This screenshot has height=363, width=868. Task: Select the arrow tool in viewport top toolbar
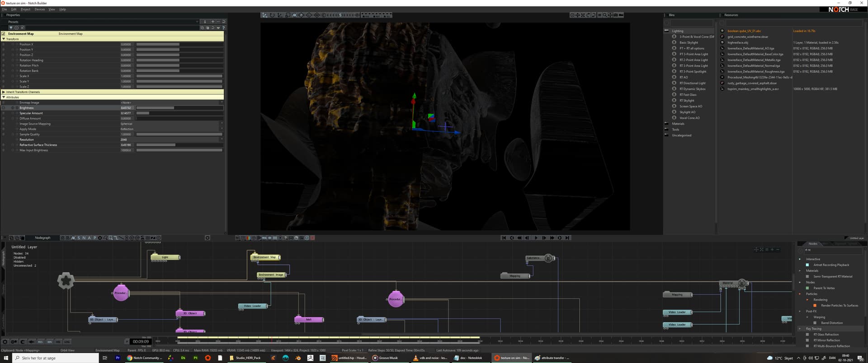264,15
